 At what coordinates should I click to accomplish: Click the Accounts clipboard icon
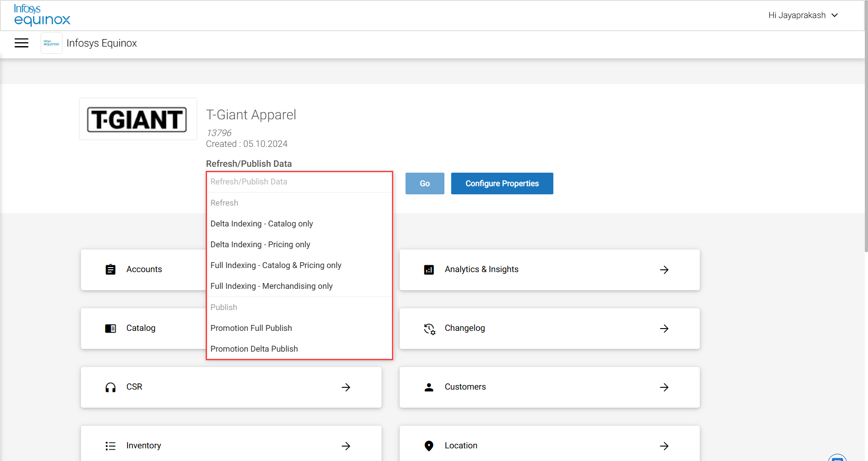click(110, 270)
